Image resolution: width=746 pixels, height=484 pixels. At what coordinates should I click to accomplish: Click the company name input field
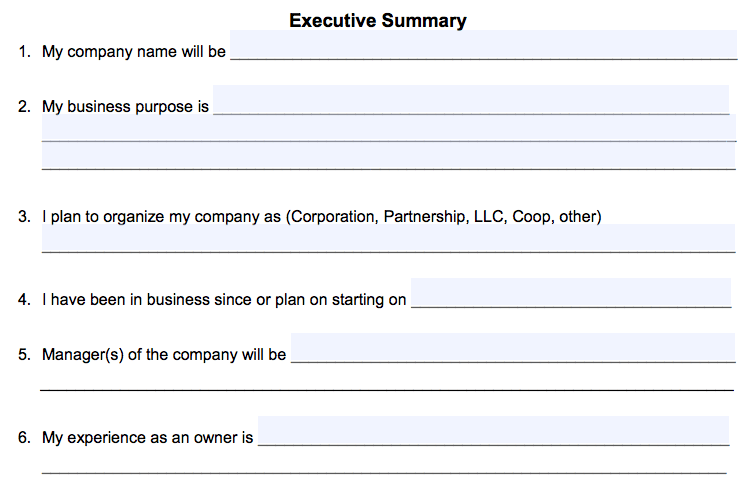tap(483, 45)
